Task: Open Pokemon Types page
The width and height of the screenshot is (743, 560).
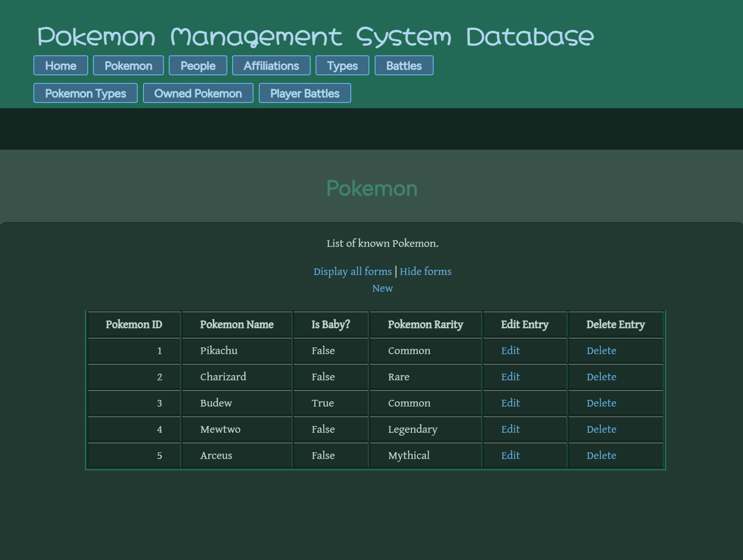Action: tap(85, 93)
